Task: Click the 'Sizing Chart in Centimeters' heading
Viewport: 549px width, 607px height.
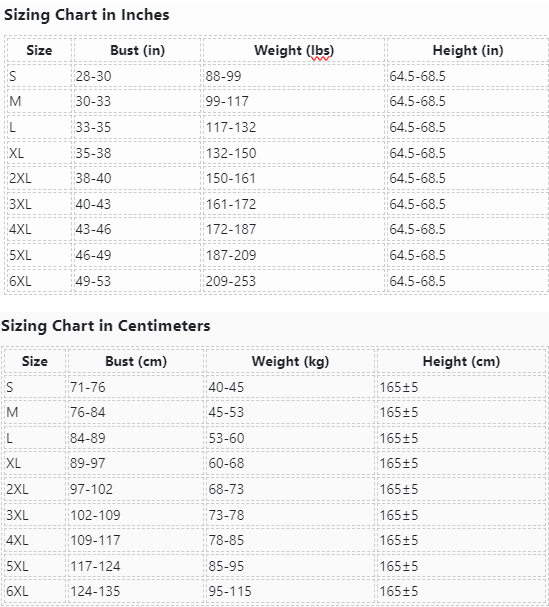Action: coord(106,326)
